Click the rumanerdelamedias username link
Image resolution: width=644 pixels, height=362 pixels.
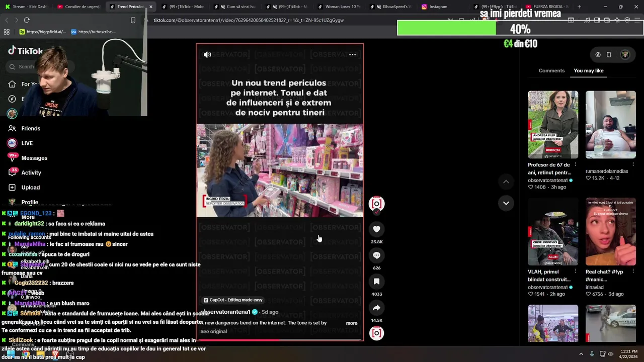click(607, 171)
